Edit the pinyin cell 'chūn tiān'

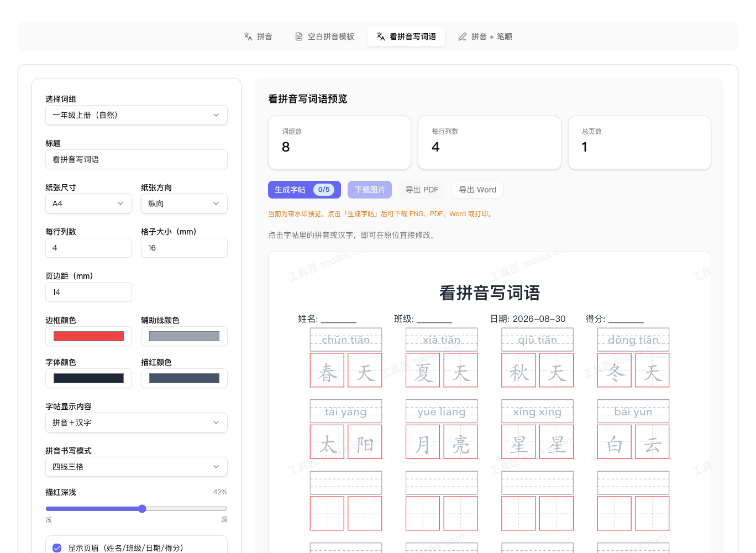tap(346, 340)
